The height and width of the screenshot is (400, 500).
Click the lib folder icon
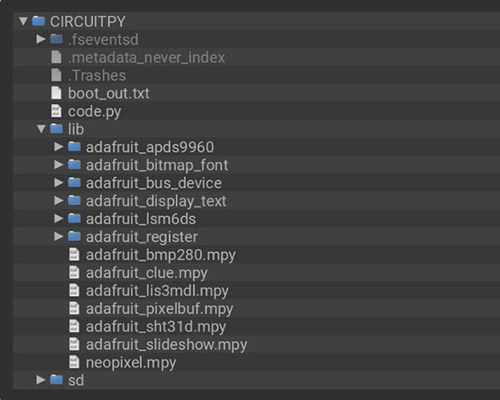(x=56, y=129)
